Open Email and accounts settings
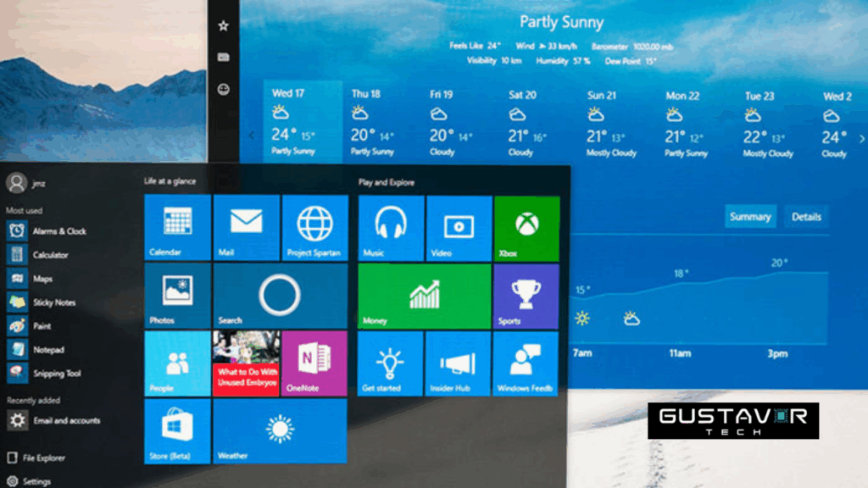Screen dimensions: 868x488 [54, 420]
